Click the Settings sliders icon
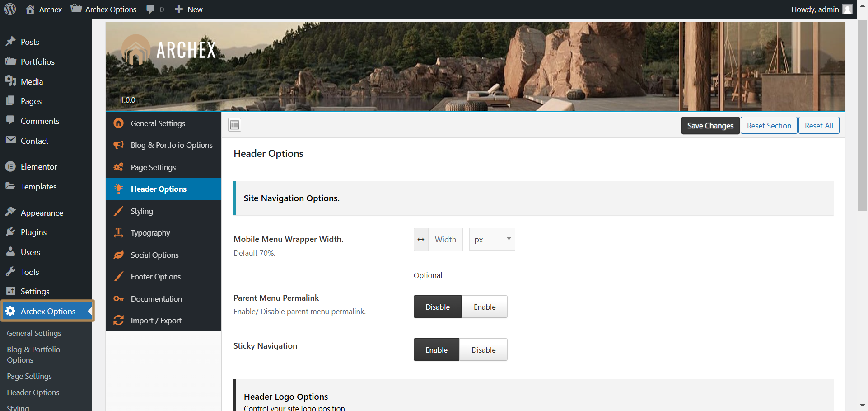Image resolution: width=868 pixels, height=411 pixels. [10, 291]
